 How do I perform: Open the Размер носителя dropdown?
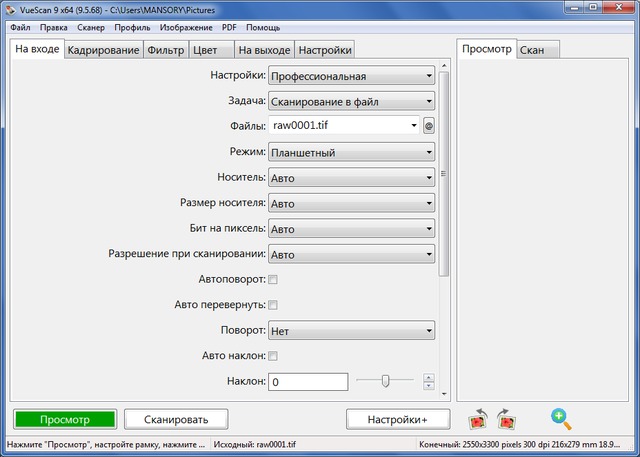pos(351,203)
